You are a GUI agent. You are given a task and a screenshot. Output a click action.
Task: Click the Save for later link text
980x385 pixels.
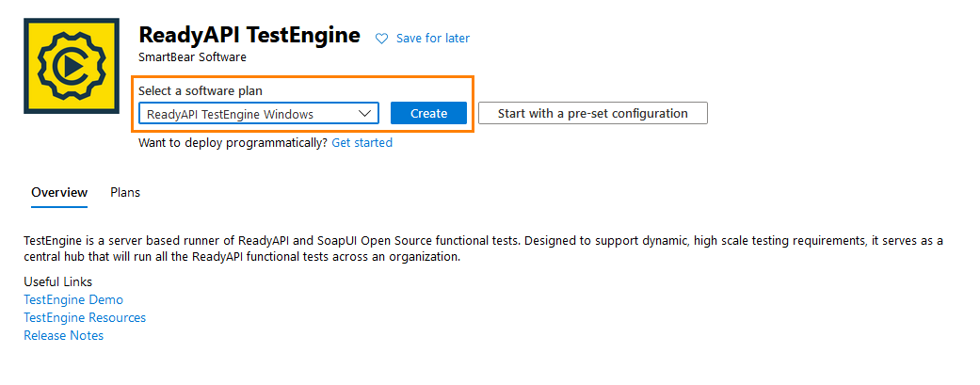pyautogui.click(x=432, y=39)
